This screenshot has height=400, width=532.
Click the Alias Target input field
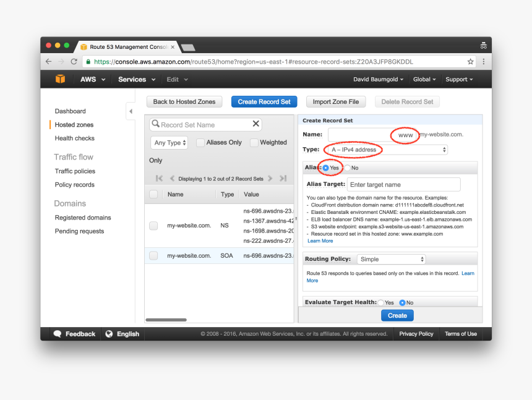404,185
